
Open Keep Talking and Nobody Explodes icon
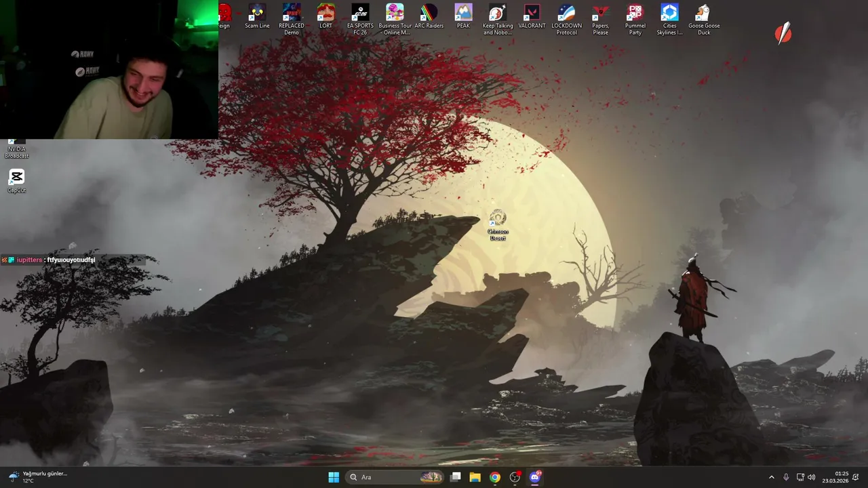coord(498,20)
